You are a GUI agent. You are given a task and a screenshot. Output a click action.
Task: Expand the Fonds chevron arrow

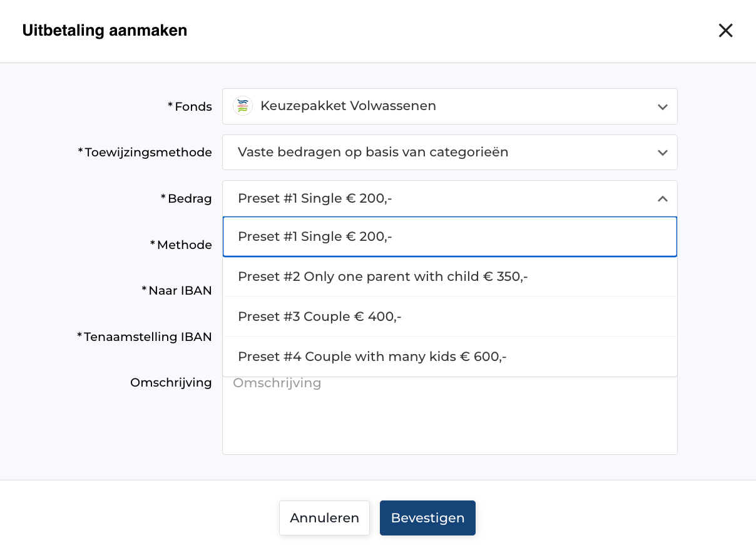click(663, 107)
